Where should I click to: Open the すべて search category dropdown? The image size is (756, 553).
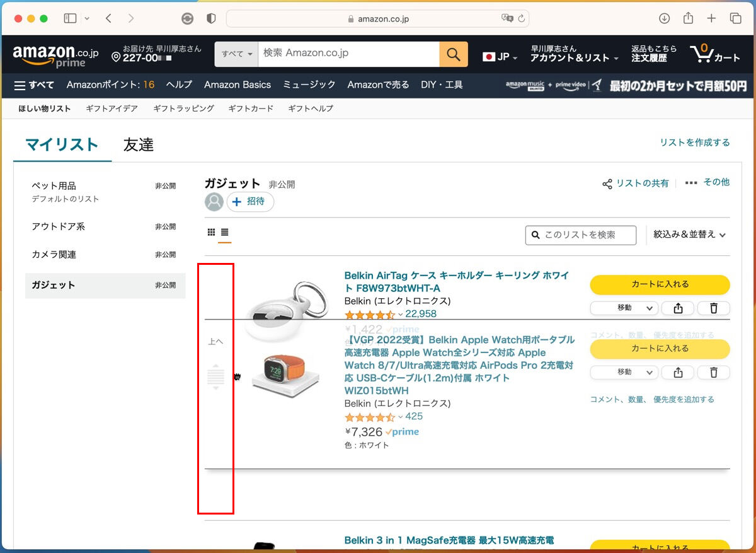tap(237, 54)
